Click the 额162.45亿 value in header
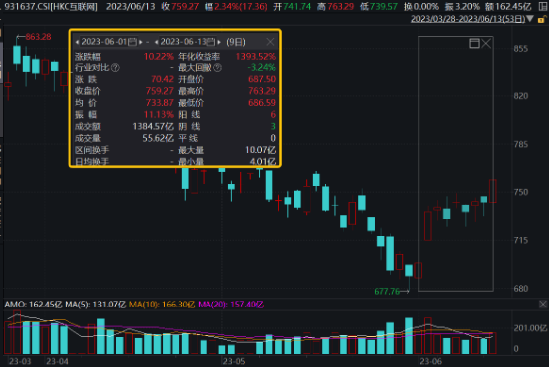 508,6
